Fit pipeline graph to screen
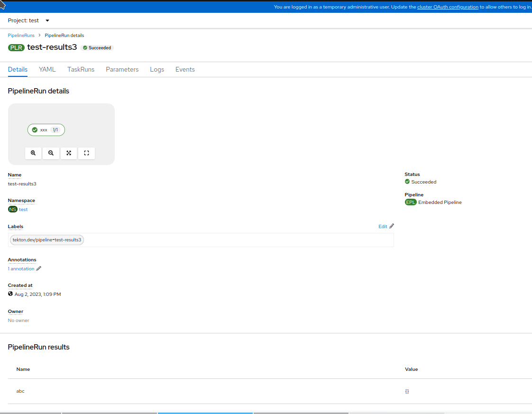The image size is (532, 414). click(x=69, y=153)
